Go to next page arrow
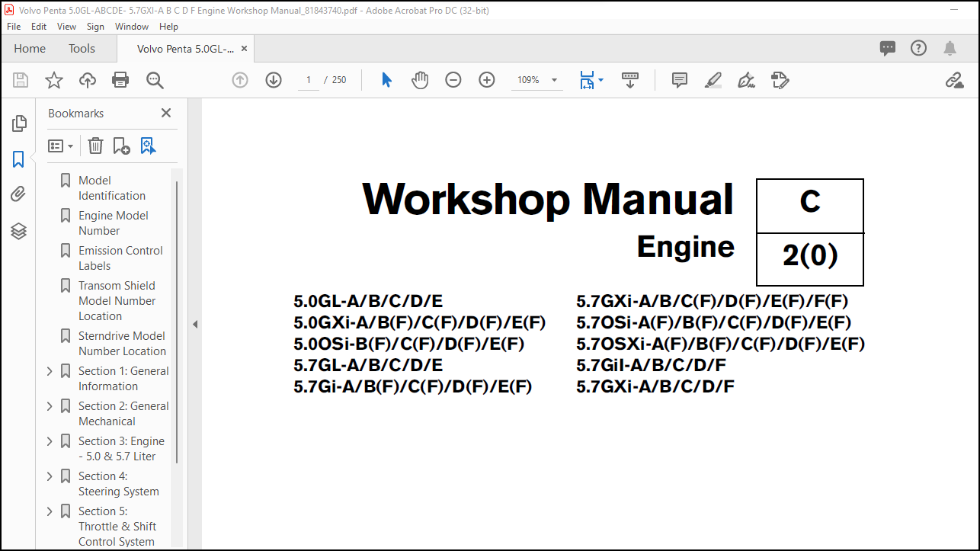 pos(274,80)
